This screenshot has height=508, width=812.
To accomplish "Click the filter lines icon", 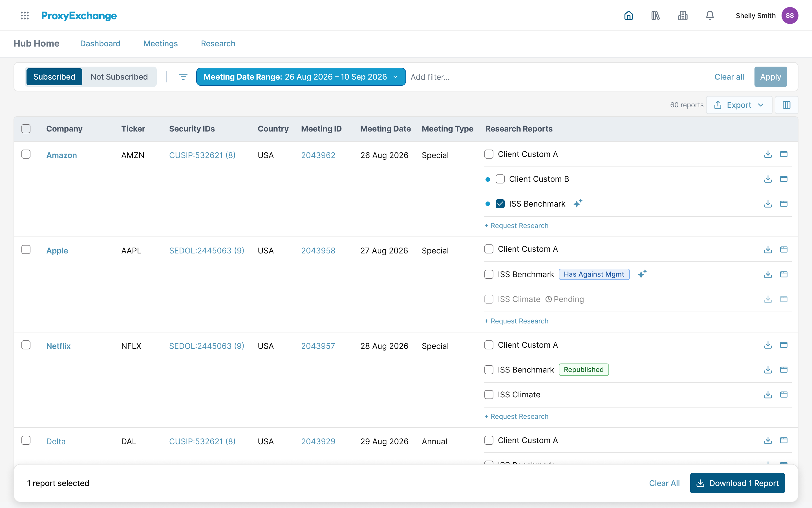I will (x=183, y=77).
